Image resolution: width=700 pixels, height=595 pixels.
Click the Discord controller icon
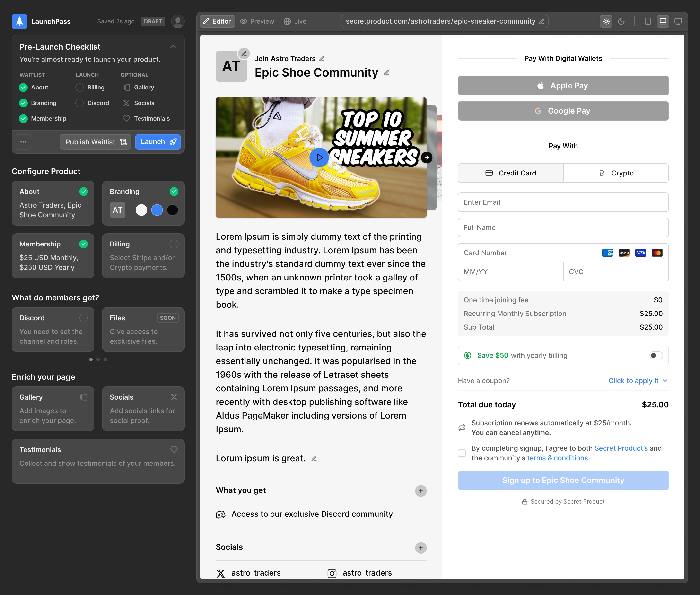click(x=221, y=515)
